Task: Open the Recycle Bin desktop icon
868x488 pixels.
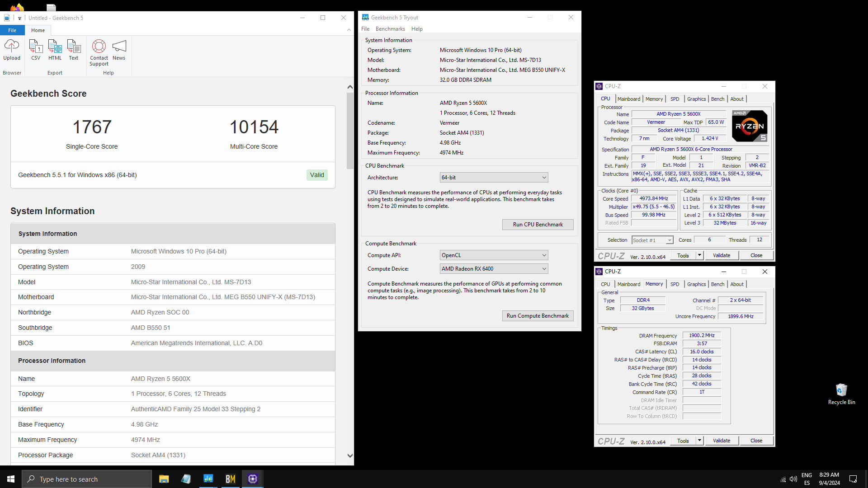Action: tap(841, 394)
